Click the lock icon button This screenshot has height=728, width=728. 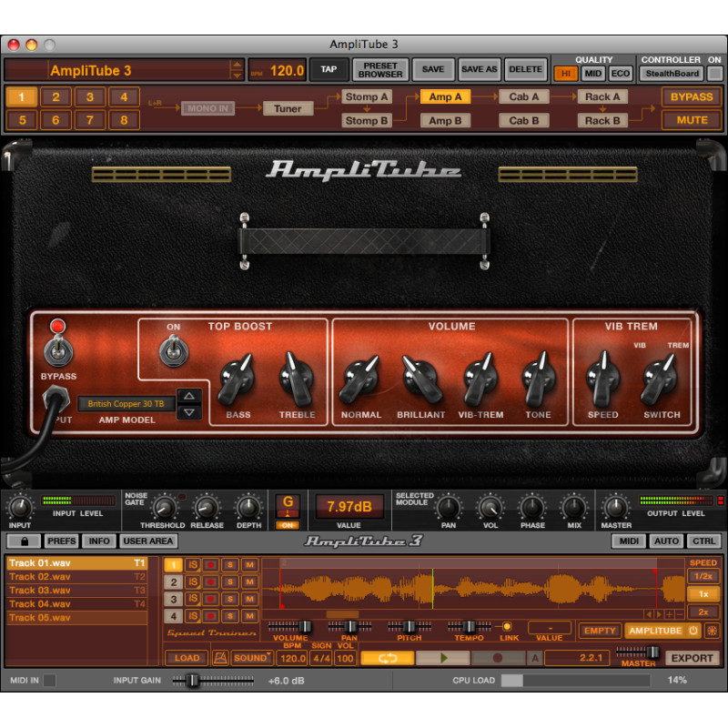coord(25,541)
